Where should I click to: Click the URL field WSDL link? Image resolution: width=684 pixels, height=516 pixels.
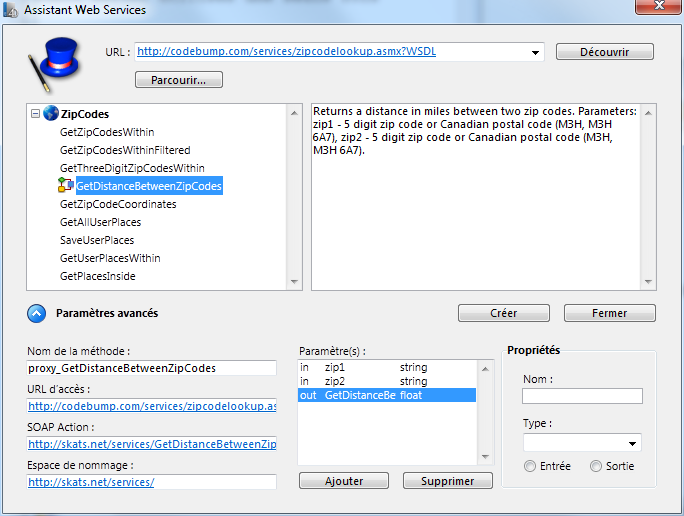click(287, 51)
